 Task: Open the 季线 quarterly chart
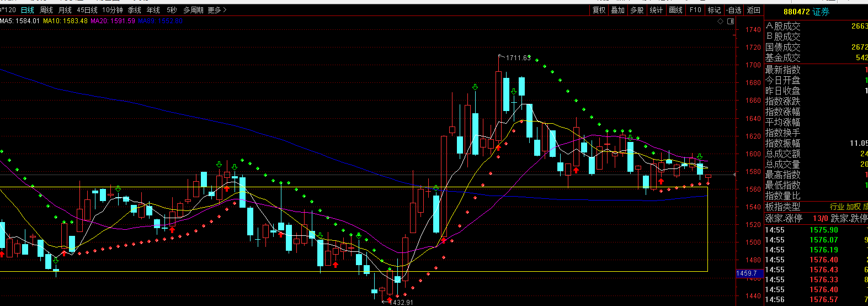coord(135,10)
